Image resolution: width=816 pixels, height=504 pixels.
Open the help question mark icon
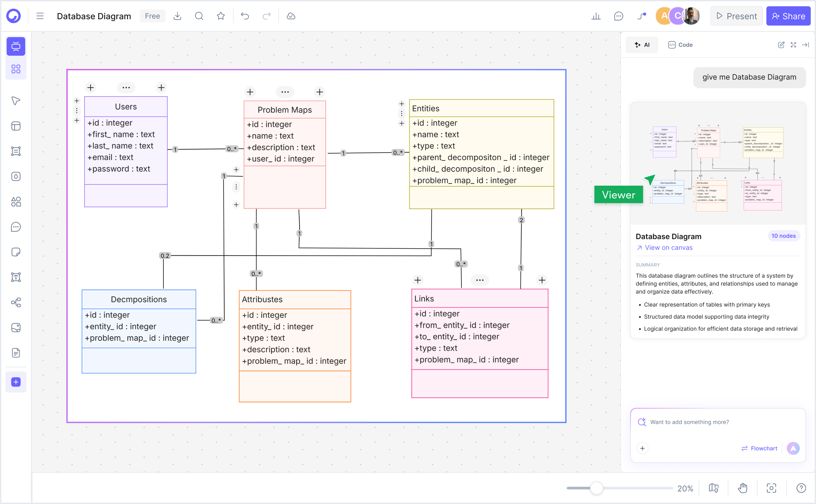point(801,488)
